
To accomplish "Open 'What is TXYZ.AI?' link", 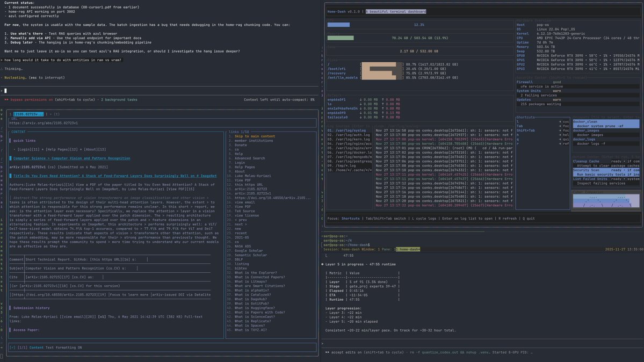I will pyautogui.click(x=250, y=330).
